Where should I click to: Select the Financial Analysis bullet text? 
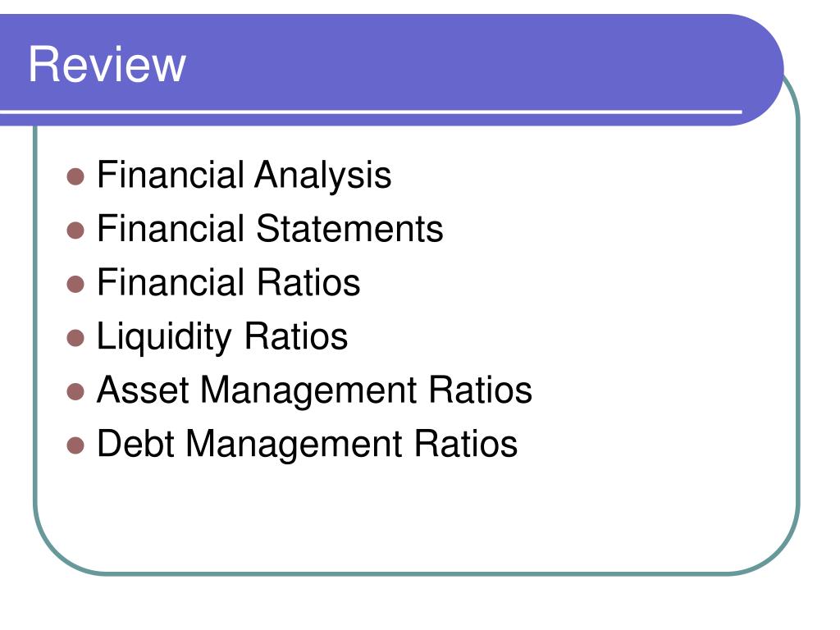tap(244, 176)
